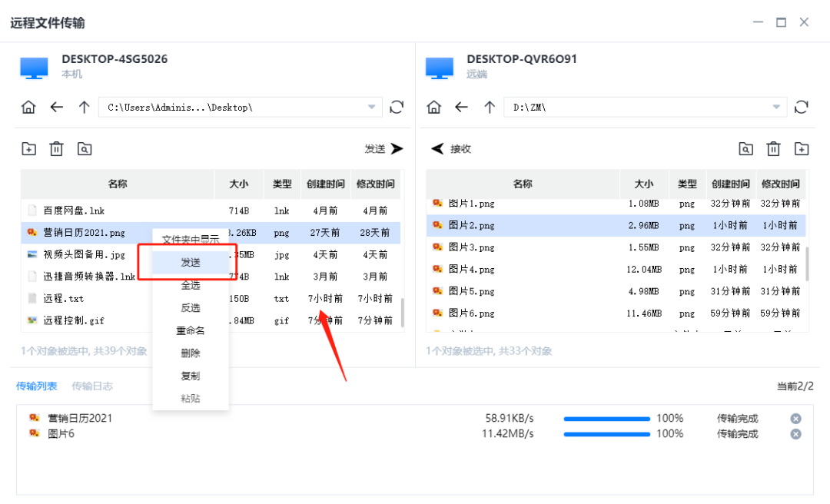Click progress bar of 图片6 transfer
Screen dimensions: 830x504
(606, 434)
